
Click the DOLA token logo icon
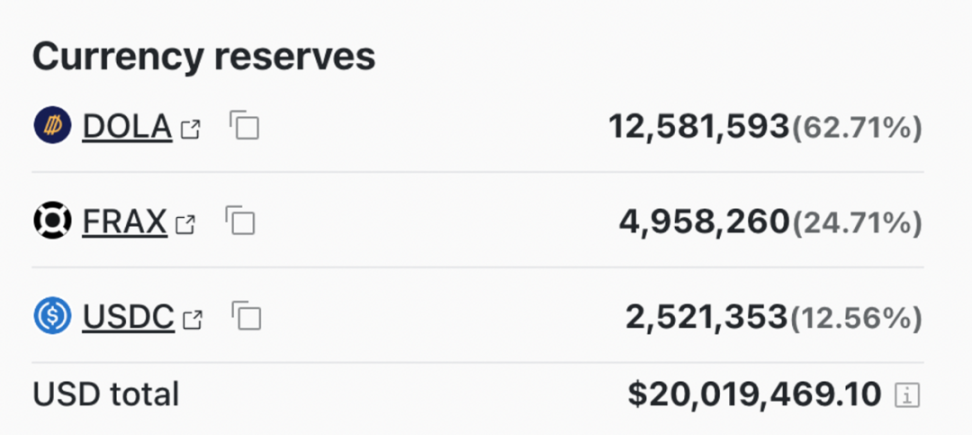tap(52, 126)
